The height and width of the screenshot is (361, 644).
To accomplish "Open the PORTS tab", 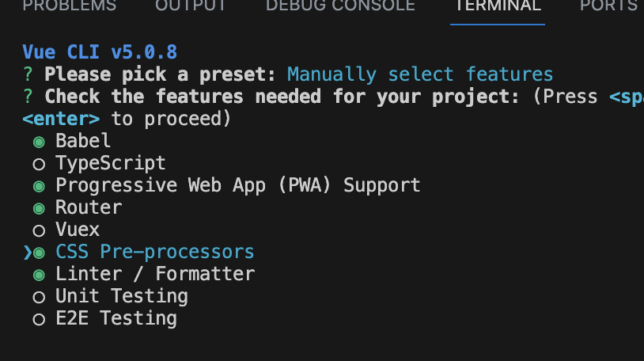I will pos(608,6).
